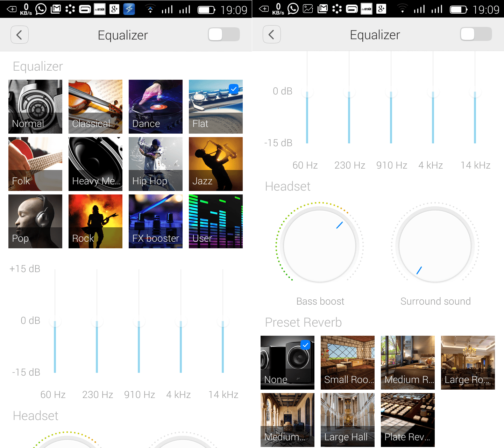This screenshot has height=448, width=504.
Task: Pick the Medium Room reverb preset
Action: tap(408, 363)
